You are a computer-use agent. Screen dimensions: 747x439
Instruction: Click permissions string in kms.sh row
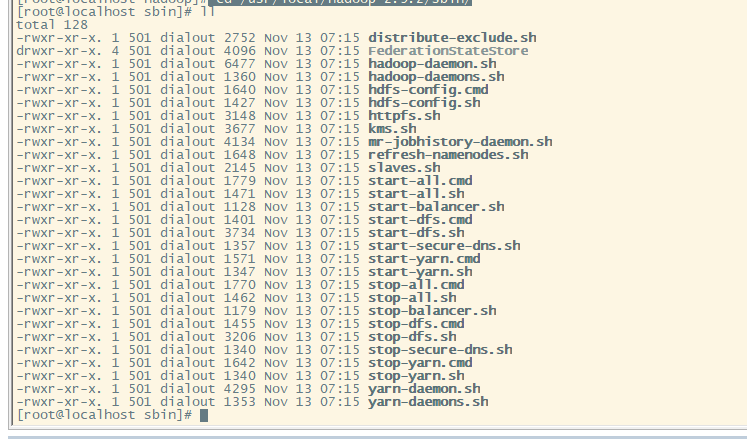[x=59, y=129]
